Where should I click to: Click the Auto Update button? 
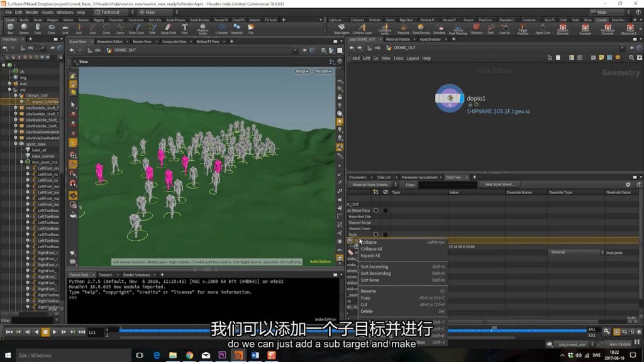point(619,344)
